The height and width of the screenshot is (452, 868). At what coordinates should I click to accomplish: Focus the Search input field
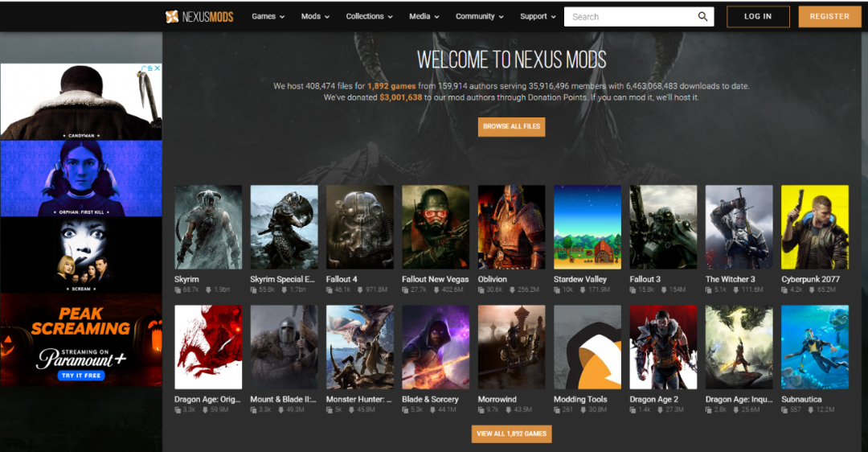(639, 17)
